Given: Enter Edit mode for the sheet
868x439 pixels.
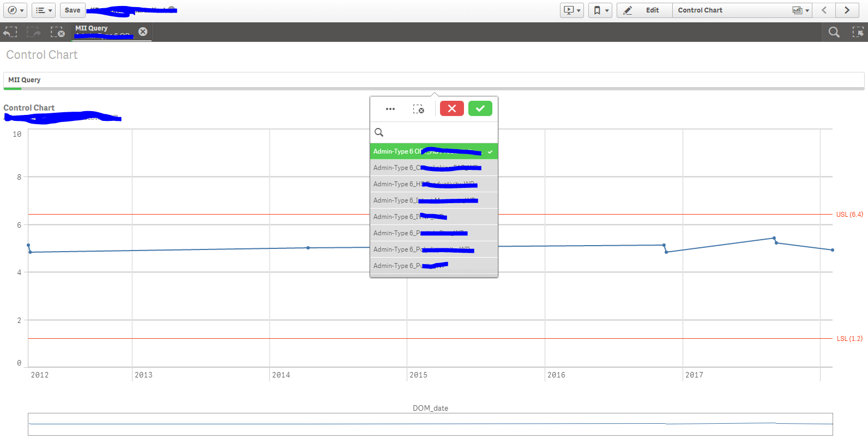Looking at the screenshot, I should point(644,10).
